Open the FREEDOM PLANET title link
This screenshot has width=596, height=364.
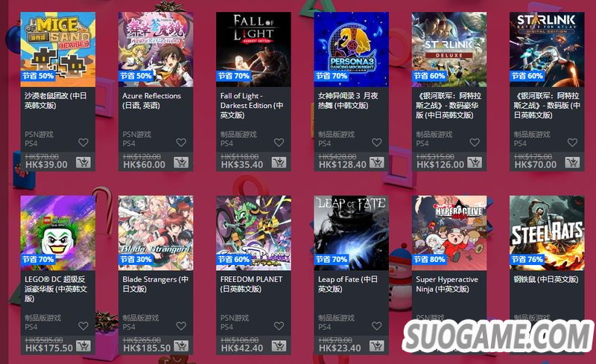click(x=251, y=284)
